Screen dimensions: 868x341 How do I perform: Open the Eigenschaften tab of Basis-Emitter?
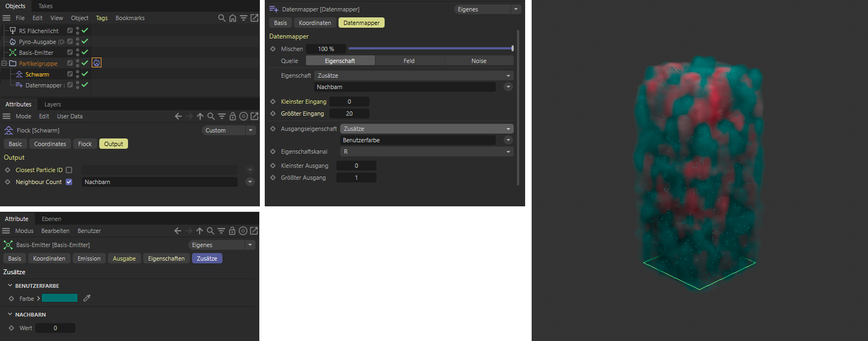click(x=166, y=258)
